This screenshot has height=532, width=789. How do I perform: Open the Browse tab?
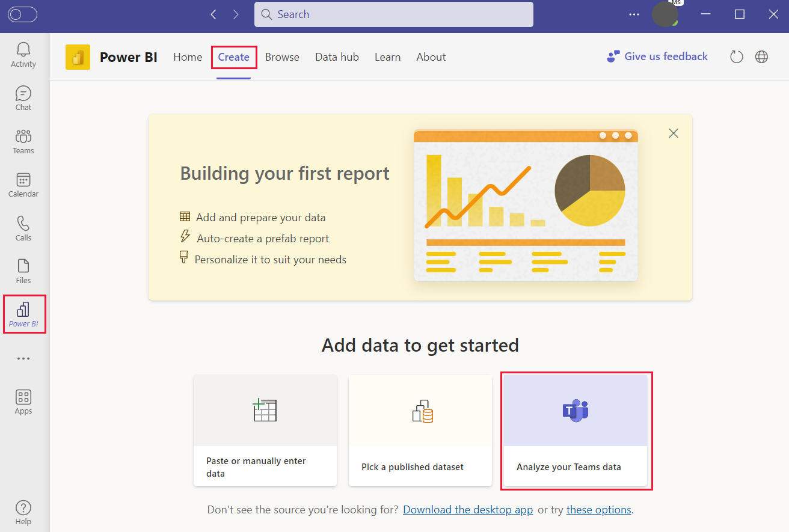(282, 57)
